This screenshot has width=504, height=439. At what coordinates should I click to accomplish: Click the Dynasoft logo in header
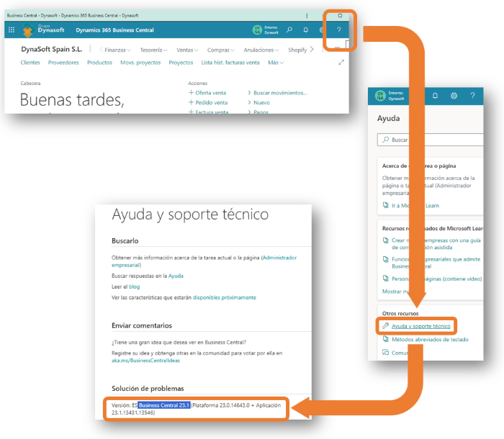click(44, 30)
